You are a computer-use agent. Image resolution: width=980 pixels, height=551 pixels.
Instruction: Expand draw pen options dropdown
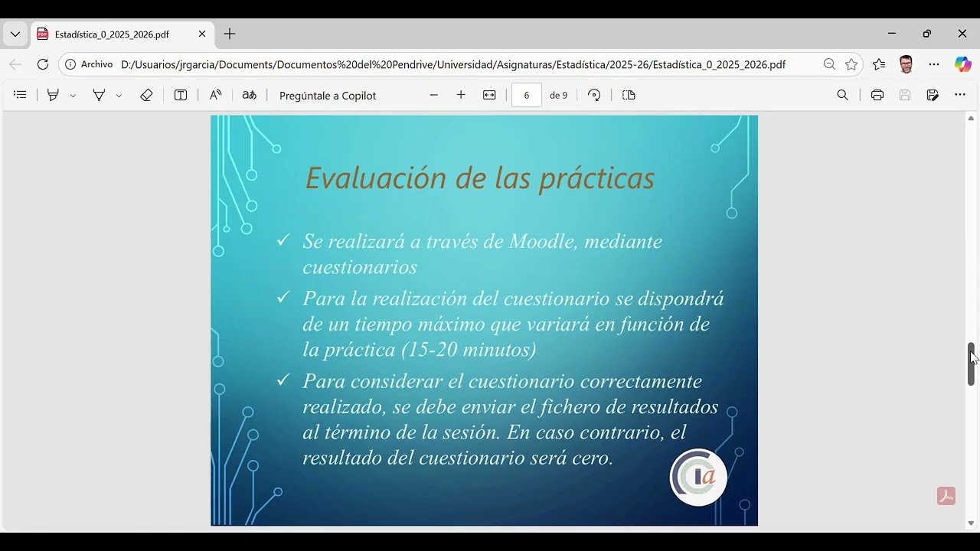119,96
